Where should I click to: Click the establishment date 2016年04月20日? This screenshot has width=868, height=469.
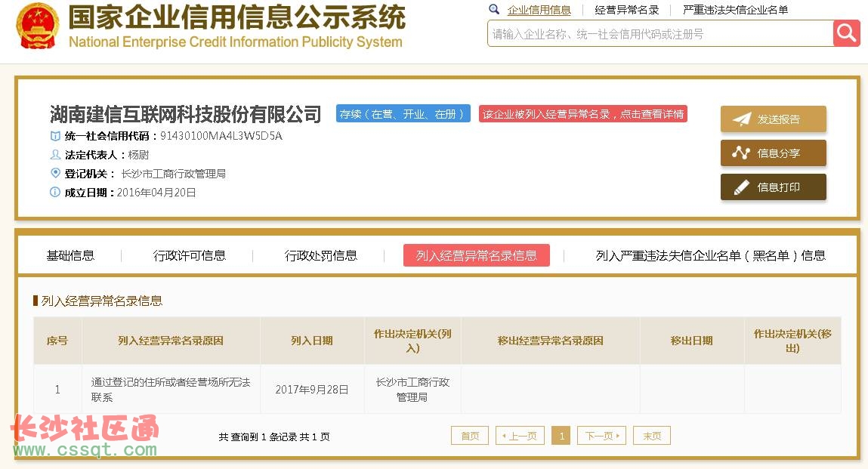pos(156,193)
